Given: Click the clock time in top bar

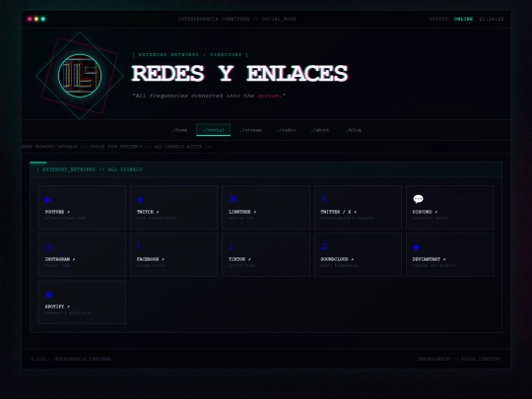Looking at the screenshot, I should click(x=492, y=19).
